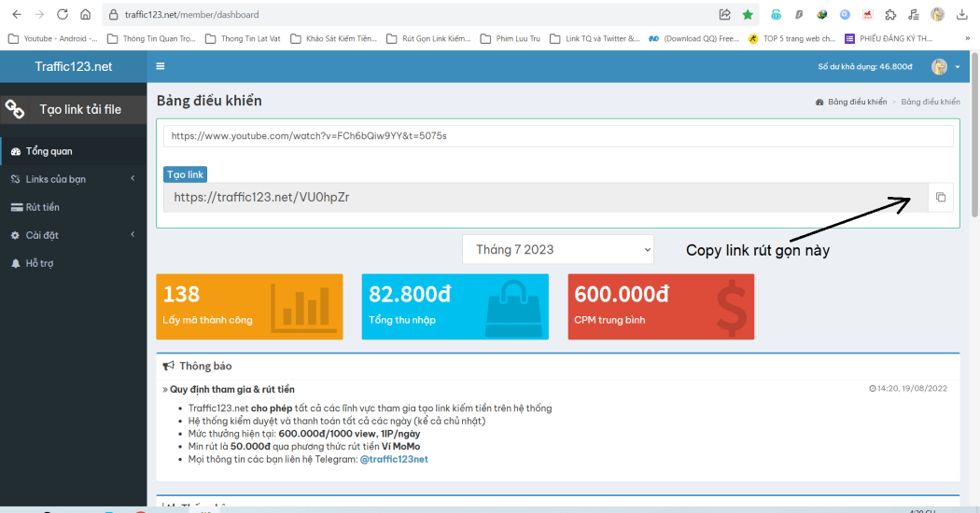
Task: Show more bookmarks with the overflow chevron
Action: [x=968, y=39]
